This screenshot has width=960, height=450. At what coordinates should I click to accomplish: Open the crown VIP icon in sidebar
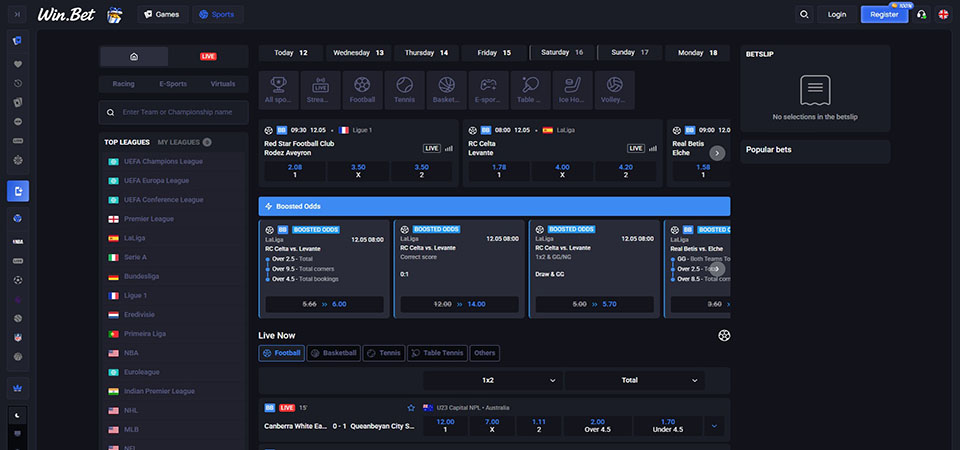18,388
